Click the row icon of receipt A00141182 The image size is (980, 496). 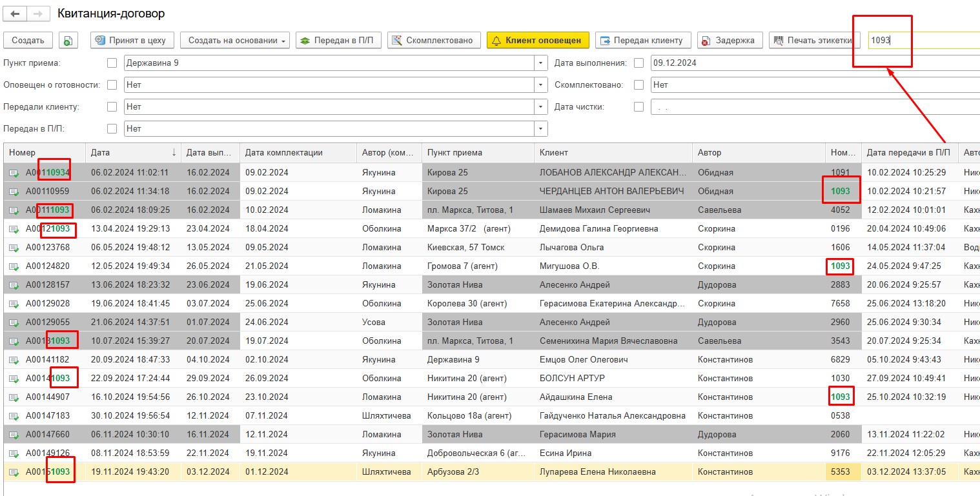(x=14, y=360)
